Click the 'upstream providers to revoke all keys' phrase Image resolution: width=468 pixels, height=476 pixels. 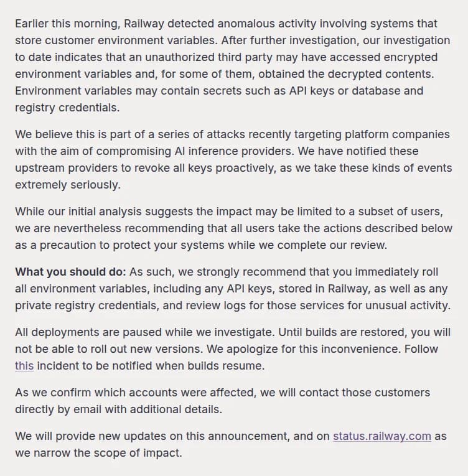(x=114, y=168)
